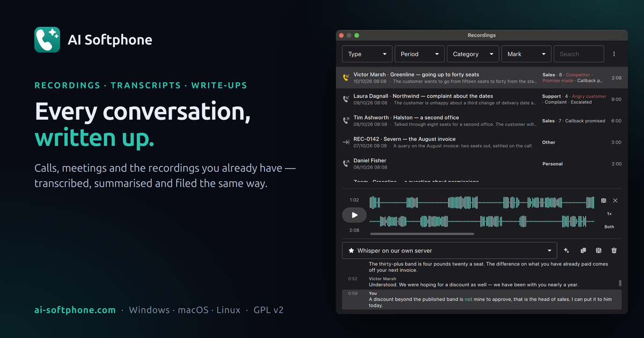Click the call icon beside Laura Dagnall
The width and height of the screenshot is (644, 338).
click(x=346, y=99)
